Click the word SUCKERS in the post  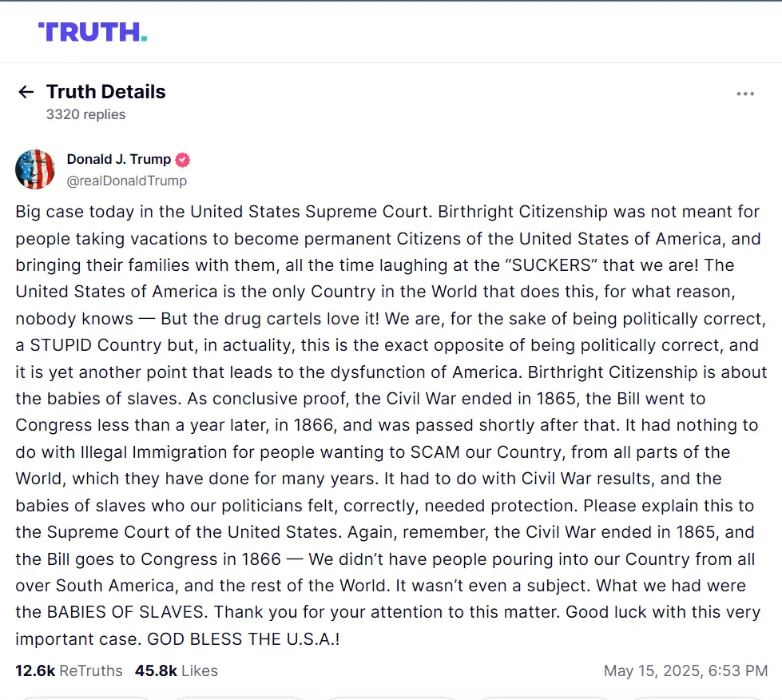(551, 265)
